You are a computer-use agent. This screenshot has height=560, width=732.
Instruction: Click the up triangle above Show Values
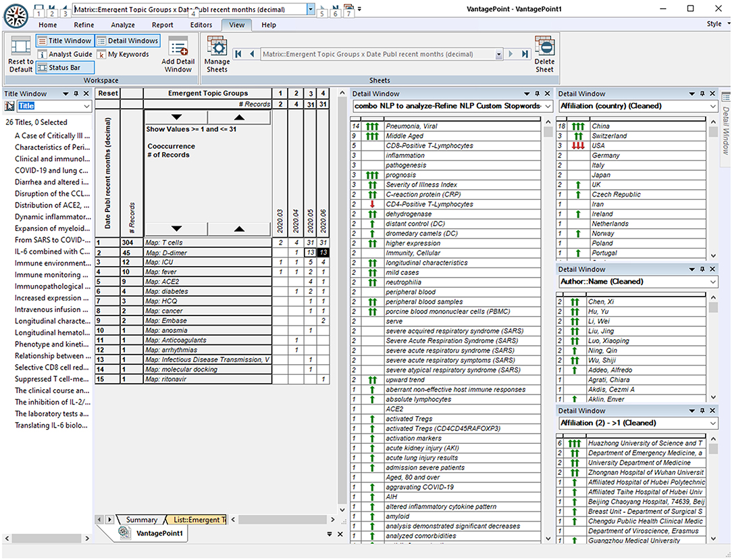(239, 118)
